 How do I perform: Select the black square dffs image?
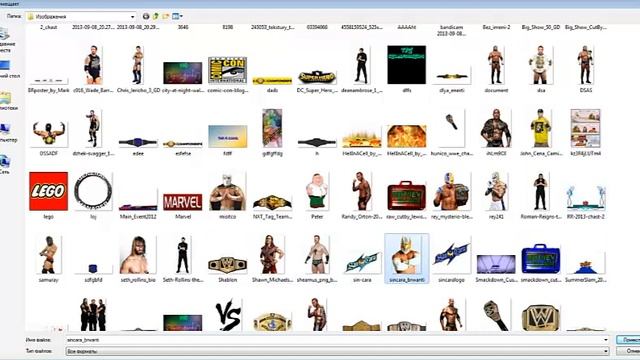point(407,65)
